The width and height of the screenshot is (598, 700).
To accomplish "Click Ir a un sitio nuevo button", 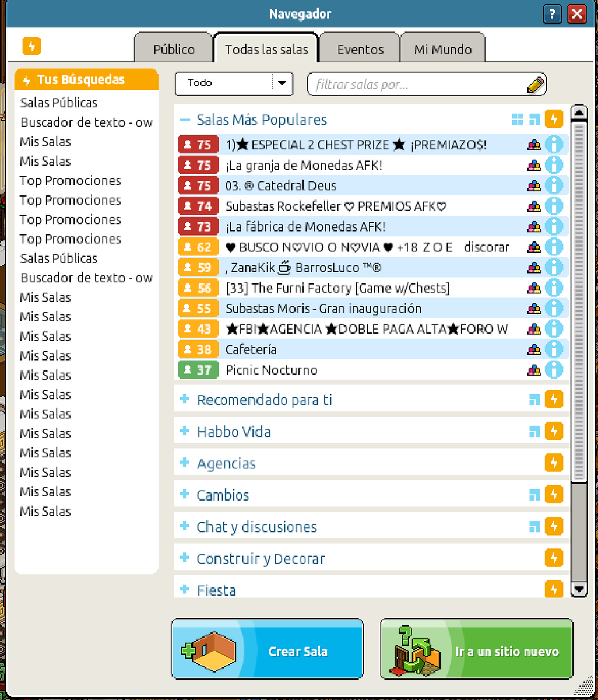I will 477,649.
